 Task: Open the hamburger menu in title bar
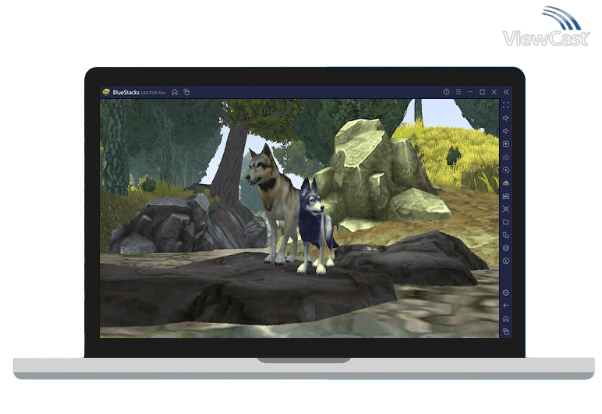pyautogui.click(x=458, y=92)
